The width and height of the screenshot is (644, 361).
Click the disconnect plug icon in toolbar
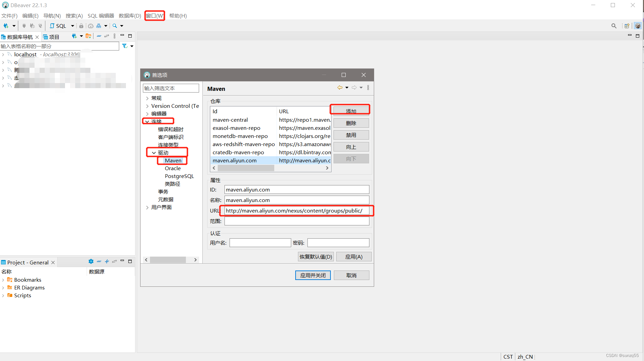tap(40, 26)
